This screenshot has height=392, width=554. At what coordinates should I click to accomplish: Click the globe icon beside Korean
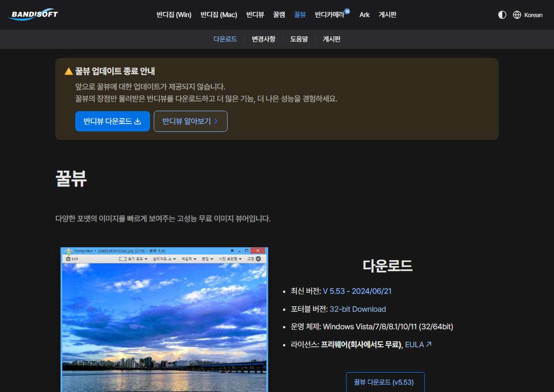(517, 15)
